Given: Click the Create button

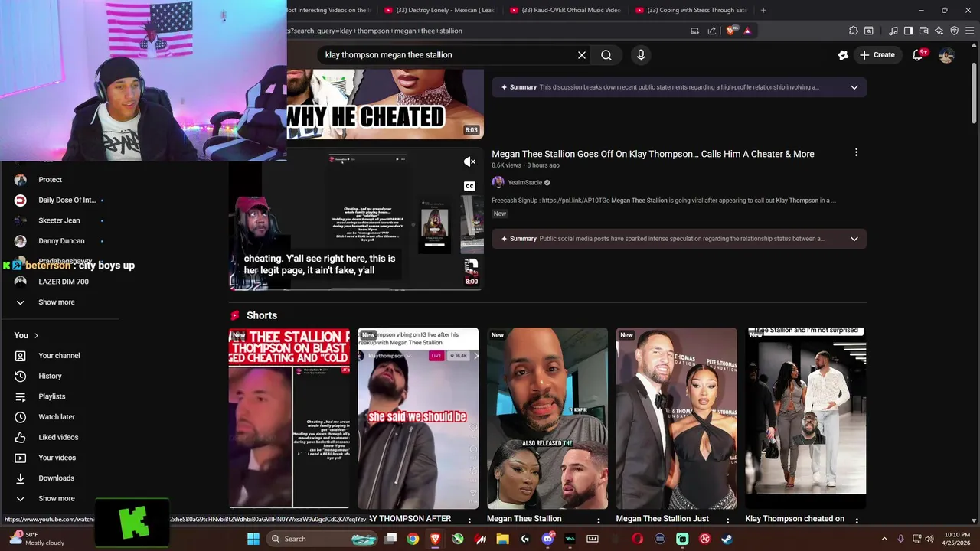Looking at the screenshot, I should tap(877, 55).
